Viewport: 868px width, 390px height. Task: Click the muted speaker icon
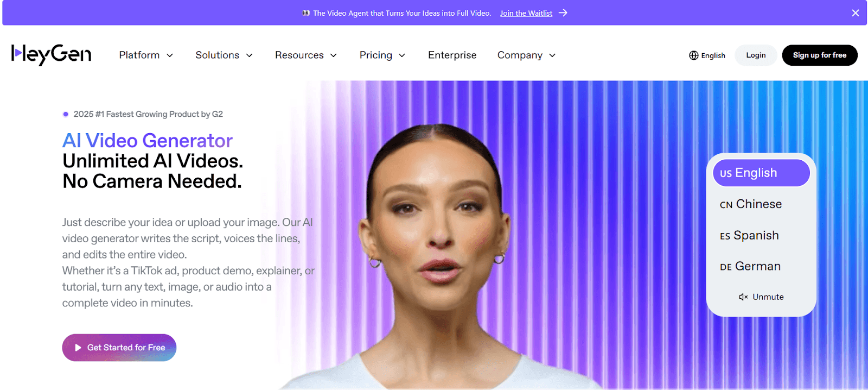743,297
